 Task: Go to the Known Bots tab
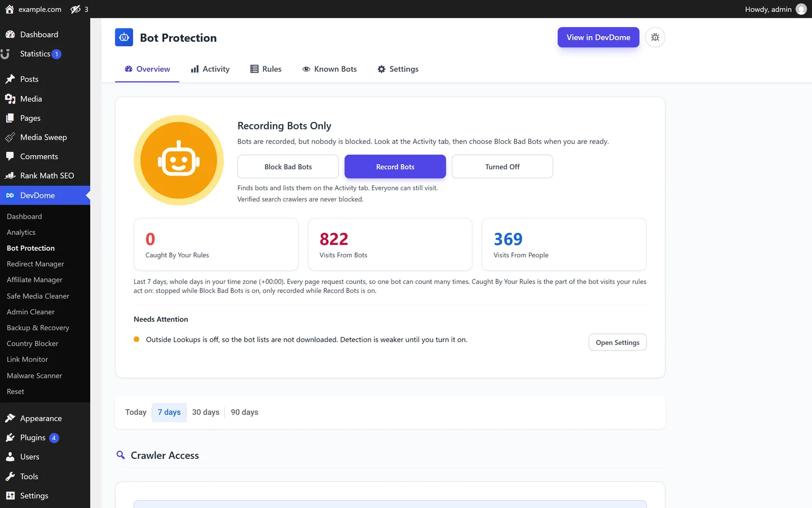[x=330, y=69]
